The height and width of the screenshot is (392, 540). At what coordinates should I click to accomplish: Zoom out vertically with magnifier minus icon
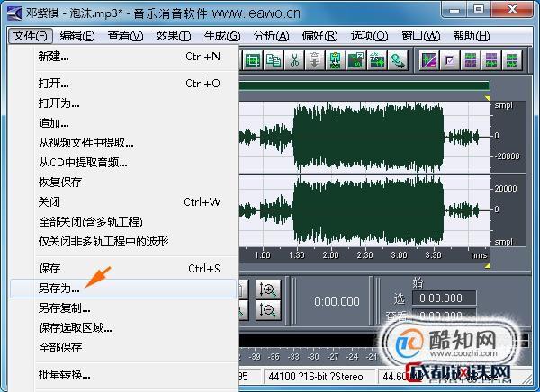click(x=267, y=310)
